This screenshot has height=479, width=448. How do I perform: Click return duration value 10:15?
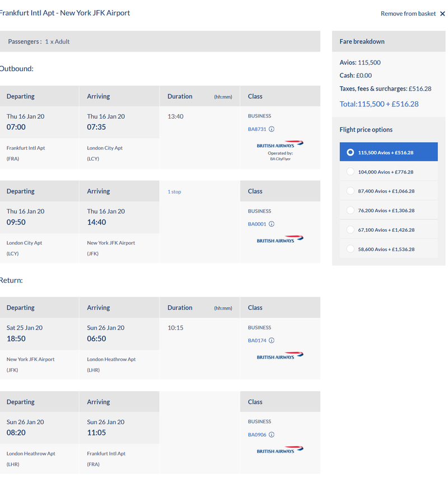(x=175, y=328)
